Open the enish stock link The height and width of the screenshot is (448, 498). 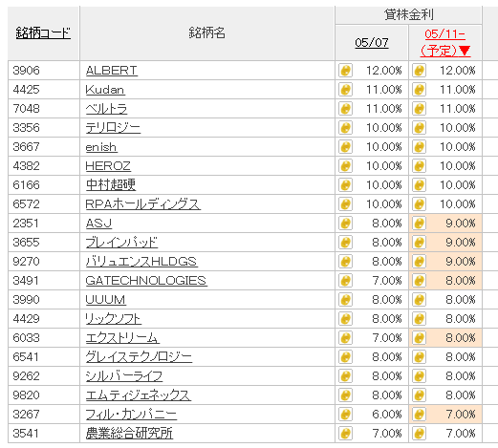[101, 147]
